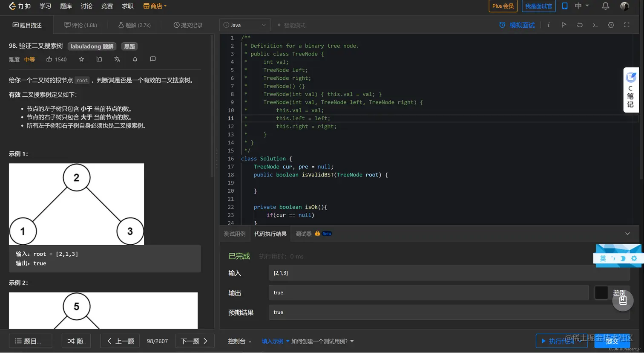644x353 pixels.
Task: Open the 题目 problem list
Action: 31,341
